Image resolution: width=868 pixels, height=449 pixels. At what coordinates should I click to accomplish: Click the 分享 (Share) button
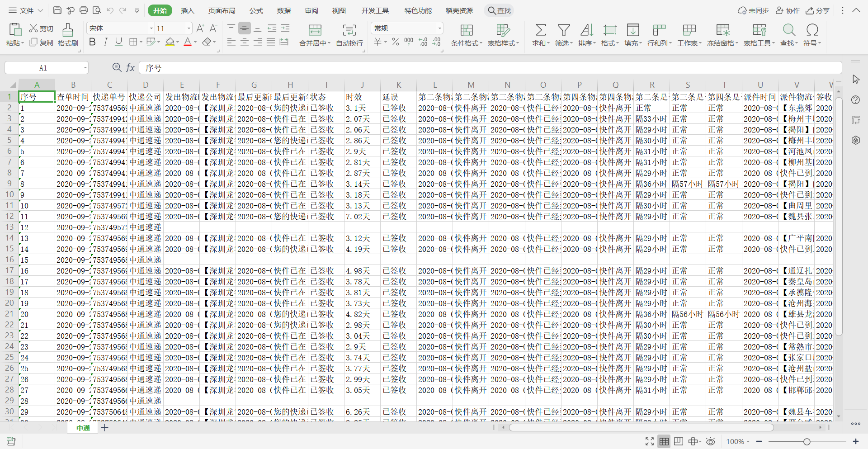(818, 10)
